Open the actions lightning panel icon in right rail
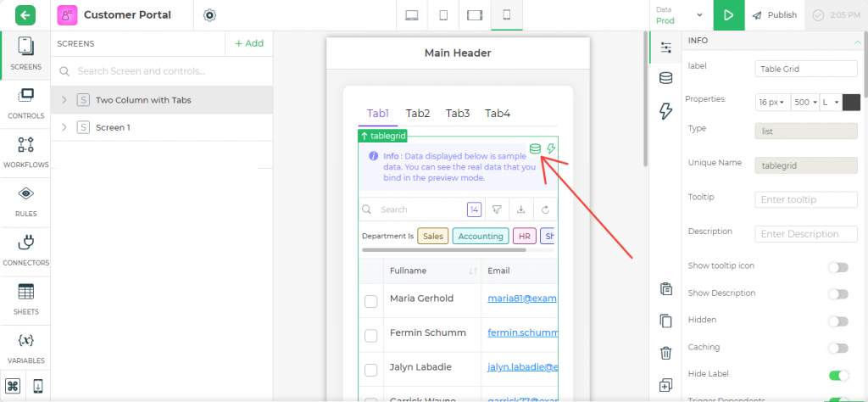The width and height of the screenshot is (868, 402). [666, 111]
